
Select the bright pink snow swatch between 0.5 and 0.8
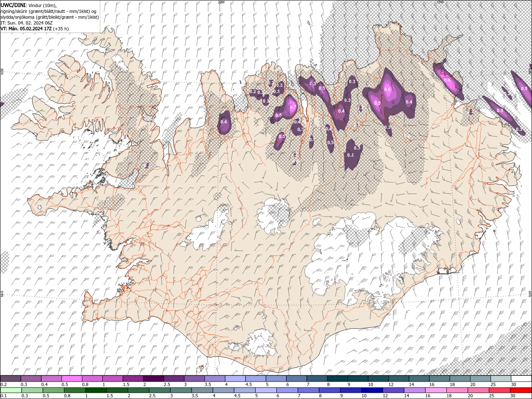tap(72, 379)
